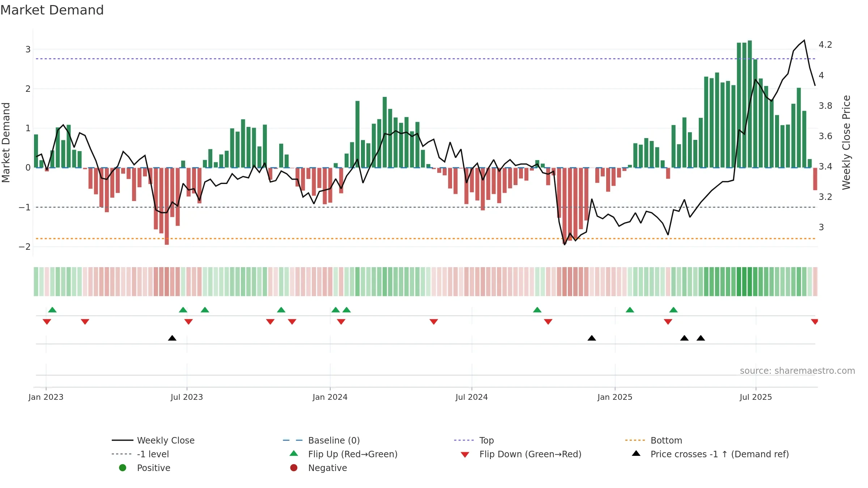Click the last red Flip Down marker at series end
The width and height of the screenshot is (868, 488).
814,322
